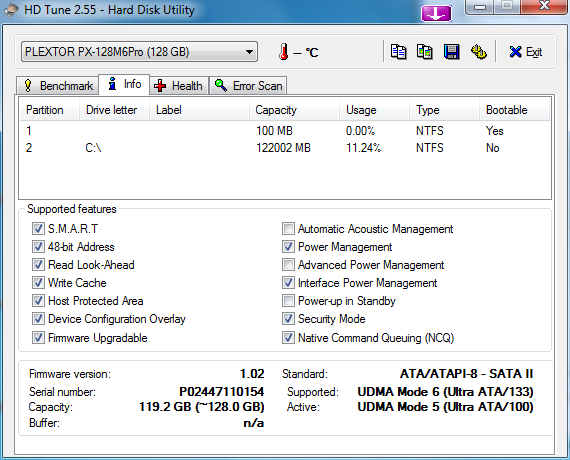Click the purple download arrow button
Viewport: 570px width, 460px height.
[436, 14]
